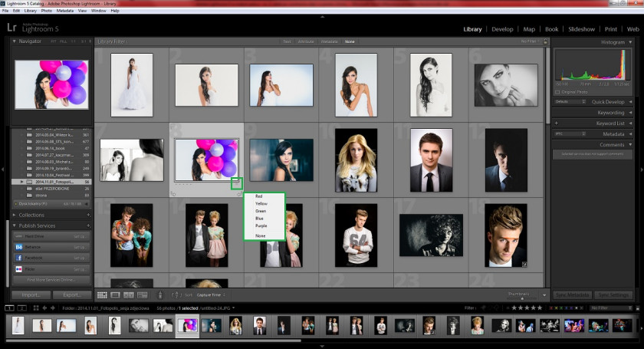Viewport: 644px width, 349px height.
Task: Hide left panel with edge arrow
Action: pyautogui.click(x=2, y=170)
